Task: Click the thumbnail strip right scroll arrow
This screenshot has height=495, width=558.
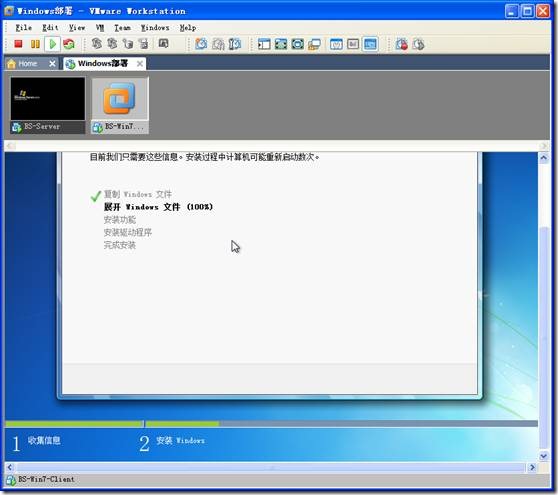Action: (543, 146)
